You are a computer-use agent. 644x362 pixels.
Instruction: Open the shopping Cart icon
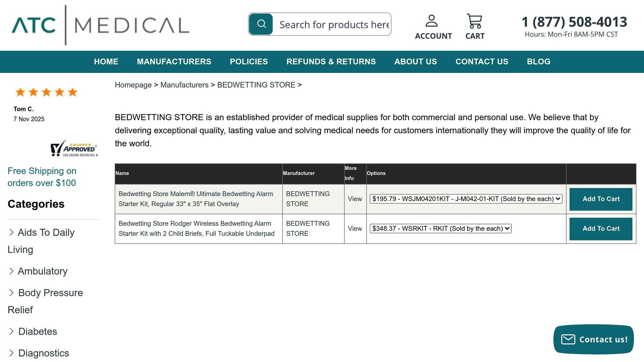tap(475, 21)
